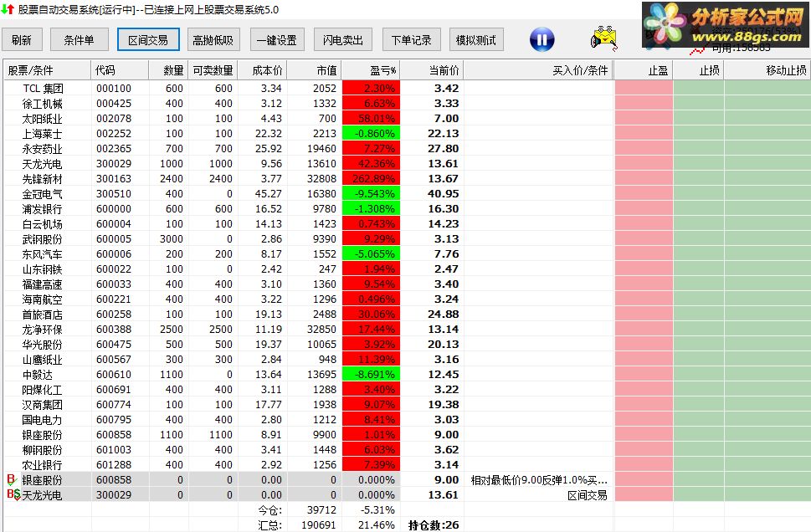Click the 止损 column header
The width and height of the screenshot is (811, 532).
[x=699, y=70]
